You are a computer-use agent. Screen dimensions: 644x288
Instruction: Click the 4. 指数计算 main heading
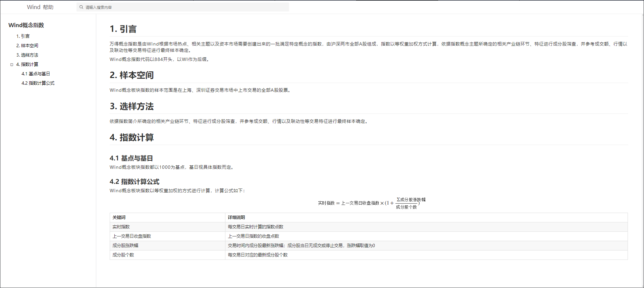[131, 137]
